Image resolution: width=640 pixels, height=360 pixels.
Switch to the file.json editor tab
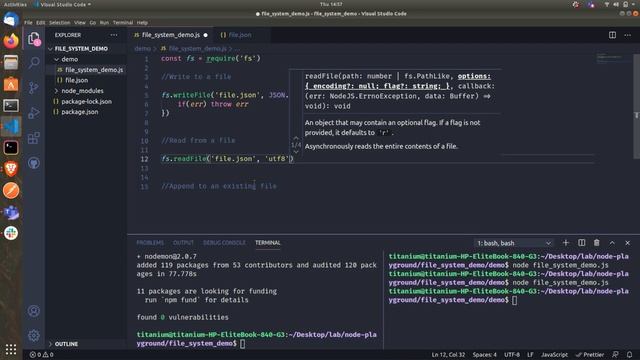pyautogui.click(x=240, y=35)
